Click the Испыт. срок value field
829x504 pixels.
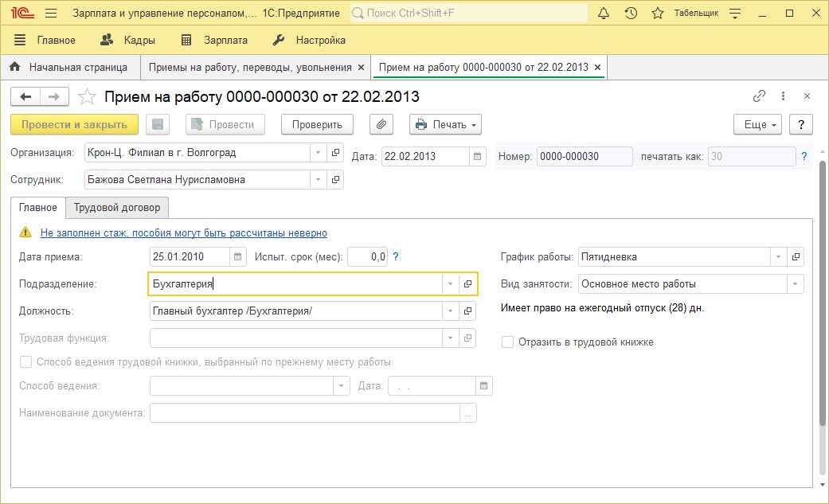(x=367, y=257)
